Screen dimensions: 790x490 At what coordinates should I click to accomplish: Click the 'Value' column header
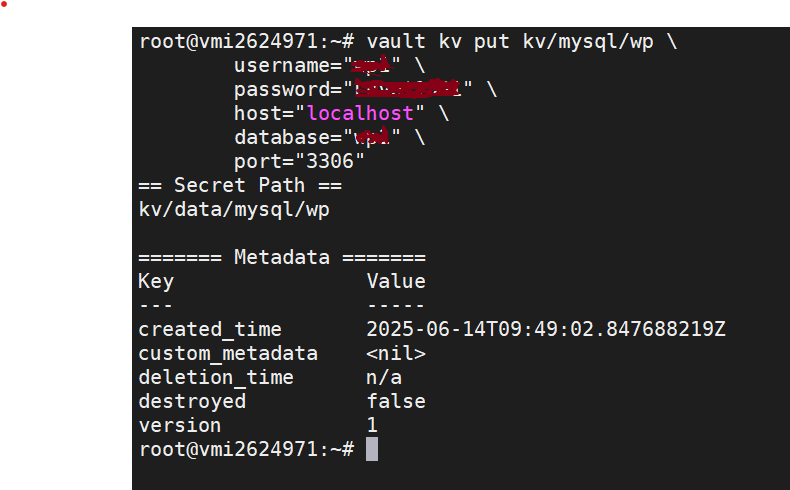click(x=396, y=282)
